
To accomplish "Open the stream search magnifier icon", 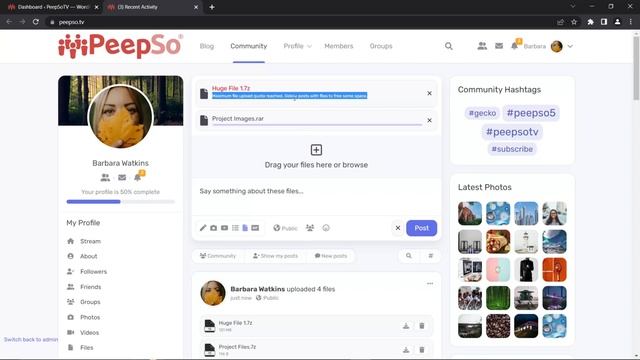I will coord(409,256).
